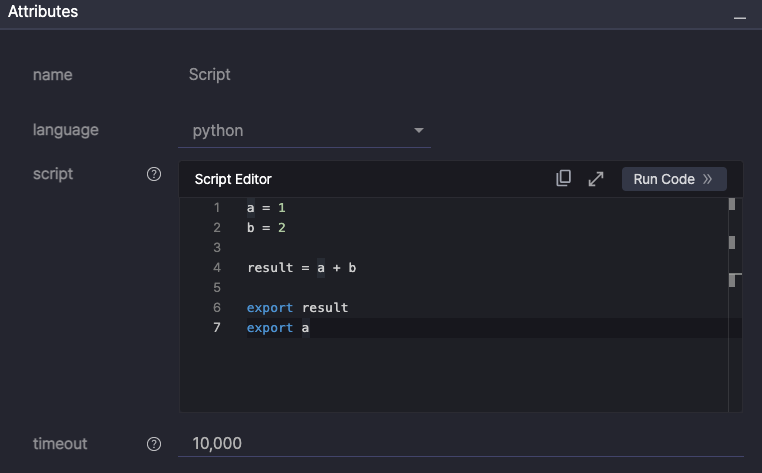Click line number 4 in the gutter
Screen dimensions: 762x473
click(x=217, y=268)
